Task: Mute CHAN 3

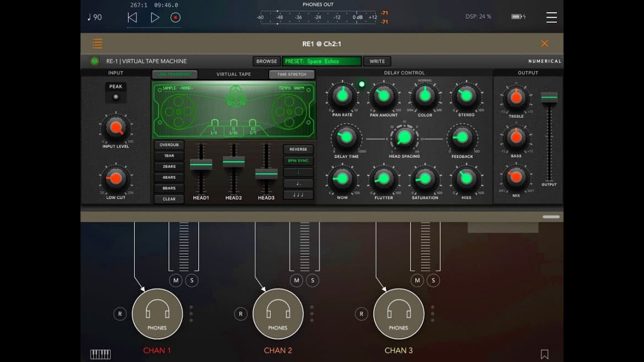Action: coord(417,281)
